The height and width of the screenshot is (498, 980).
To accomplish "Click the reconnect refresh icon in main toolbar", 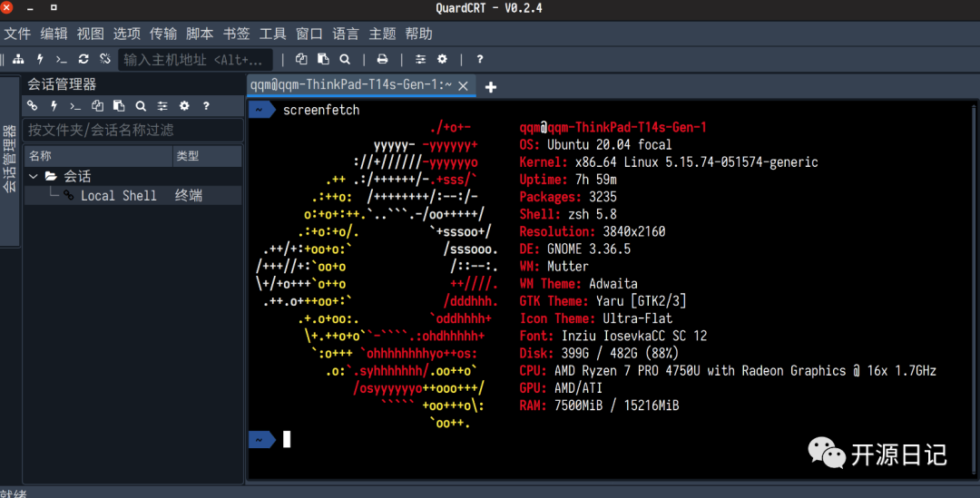I will tap(83, 59).
